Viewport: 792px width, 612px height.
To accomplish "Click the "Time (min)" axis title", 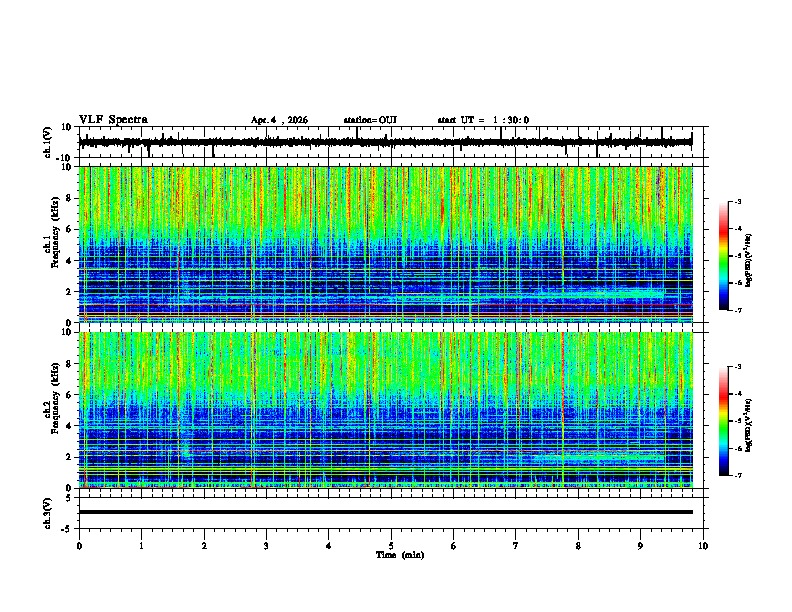I will tap(400, 555).
